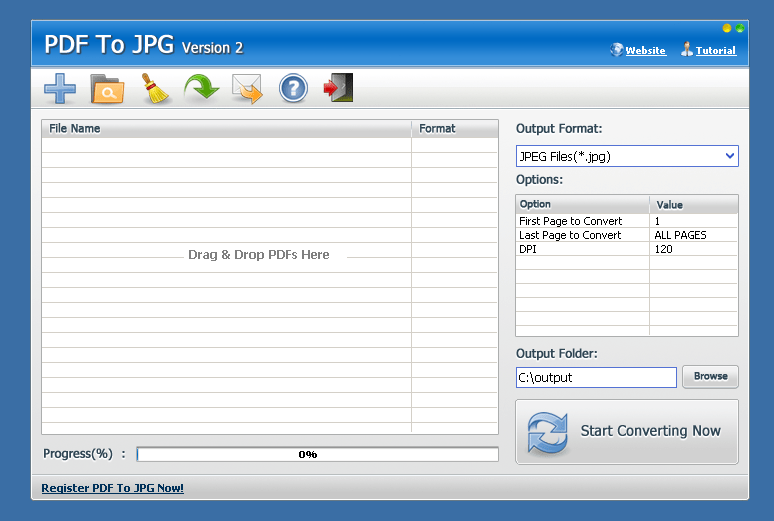Open help with the question mark icon
Viewport: 774px width, 521px height.
point(292,89)
